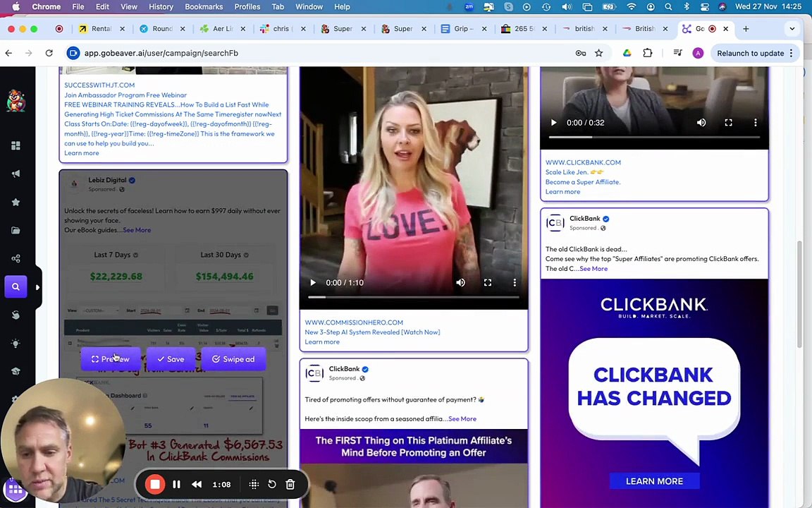The image size is (812, 508).
Task: Fullscreen the 0:32 ClickBank video
Action: pyautogui.click(x=728, y=123)
